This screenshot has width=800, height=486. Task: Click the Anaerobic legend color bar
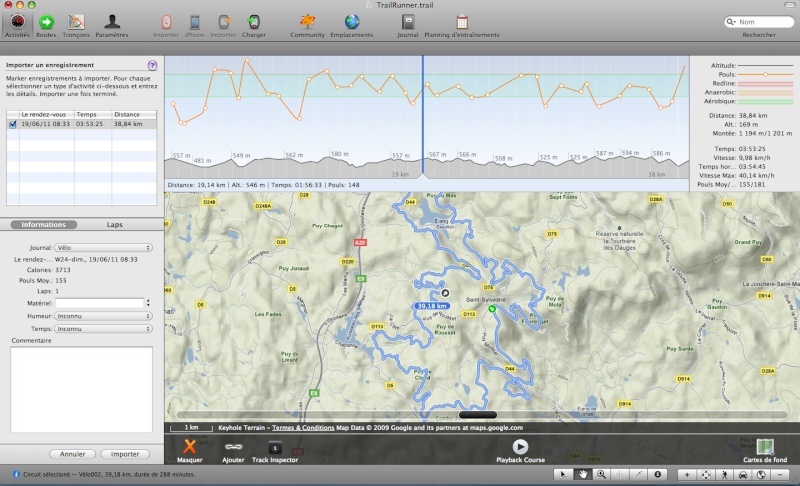[x=765, y=92]
